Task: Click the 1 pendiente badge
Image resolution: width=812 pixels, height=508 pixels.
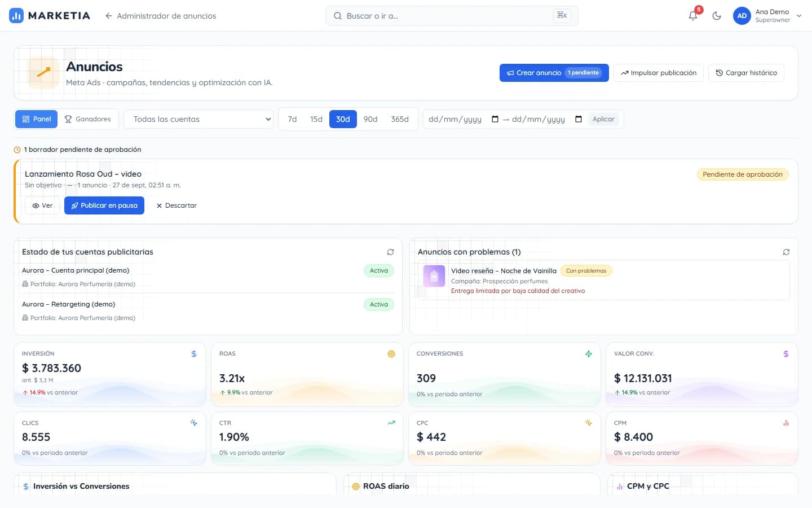Action: coord(583,73)
